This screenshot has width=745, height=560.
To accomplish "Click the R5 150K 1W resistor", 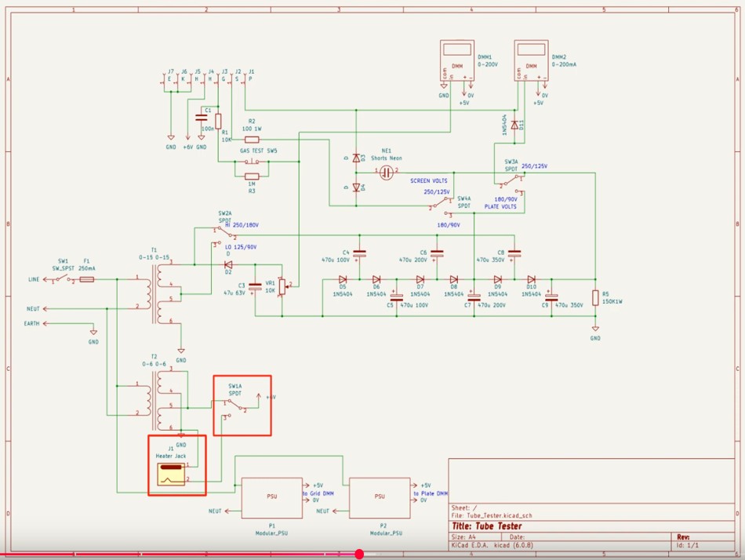I will 595,298.
